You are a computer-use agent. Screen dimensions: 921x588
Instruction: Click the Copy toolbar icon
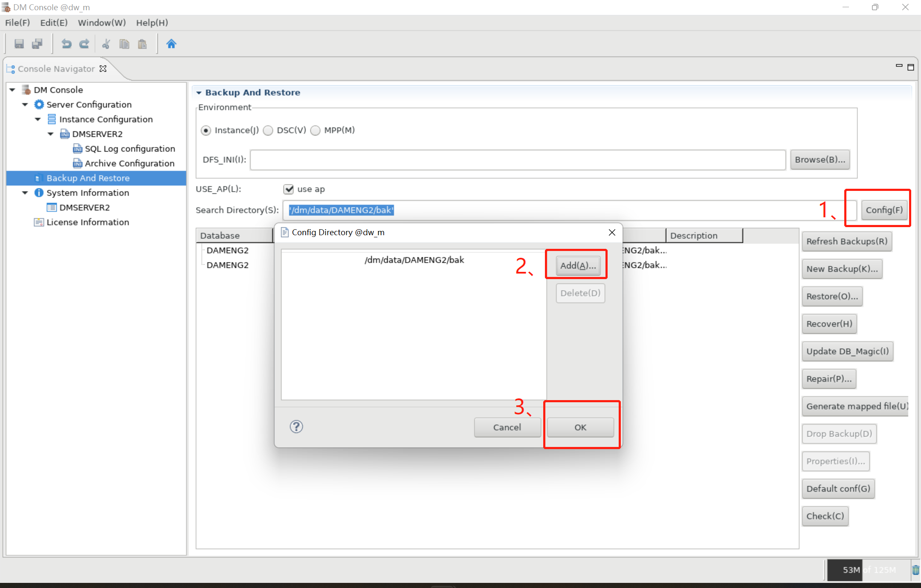click(124, 44)
